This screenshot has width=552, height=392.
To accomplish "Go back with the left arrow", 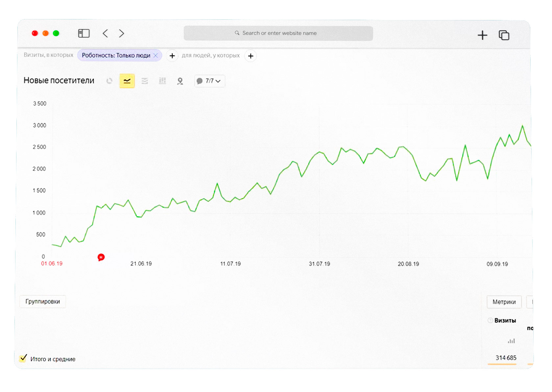I will click(x=105, y=33).
